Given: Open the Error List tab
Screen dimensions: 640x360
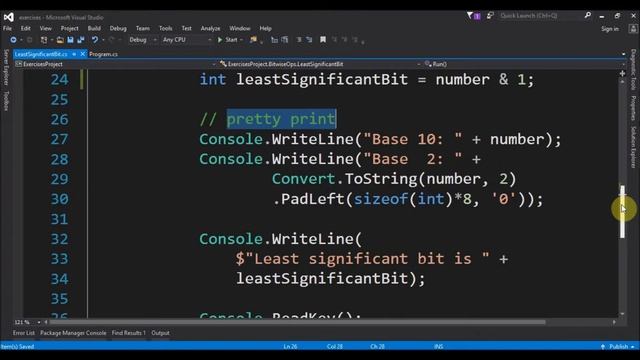Looking at the screenshot, I should click(24, 333).
